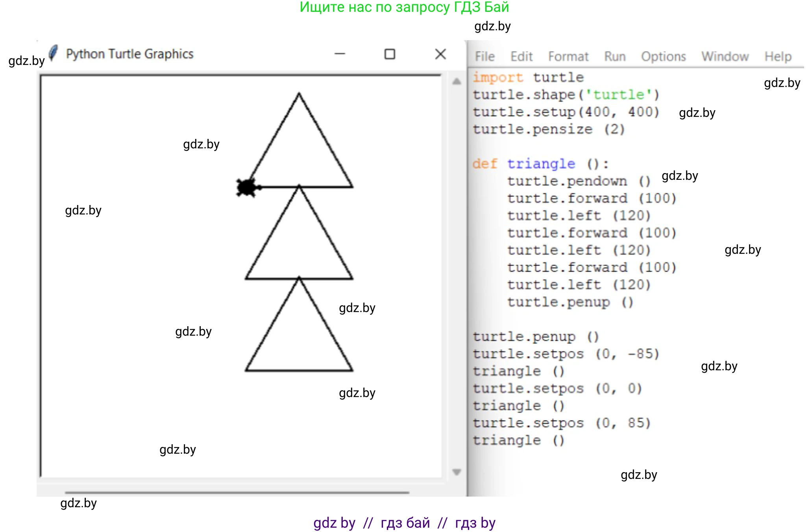Open the File menu
Screen dimensions: 810x532
click(485, 57)
